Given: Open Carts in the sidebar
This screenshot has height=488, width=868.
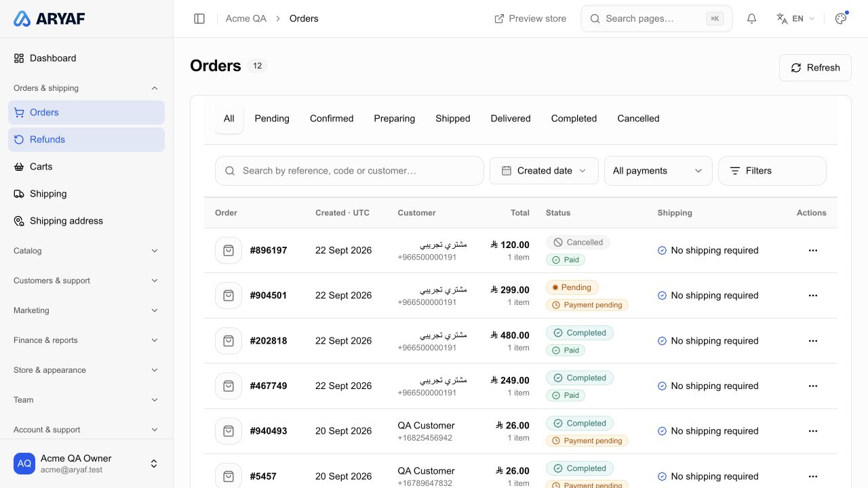Looking at the screenshot, I should click(x=86, y=167).
